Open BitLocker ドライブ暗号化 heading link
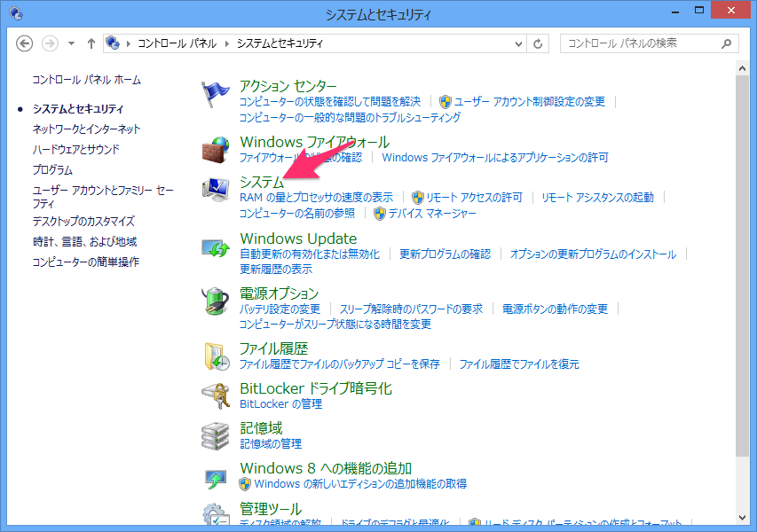Screen dimensions: 757x532 [x=316, y=388]
